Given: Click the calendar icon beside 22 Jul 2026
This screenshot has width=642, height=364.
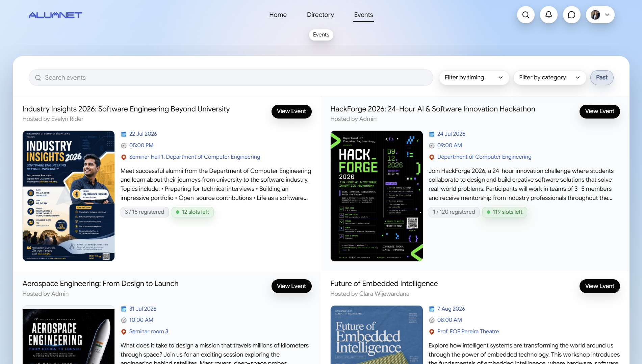Looking at the screenshot, I should [124, 134].
